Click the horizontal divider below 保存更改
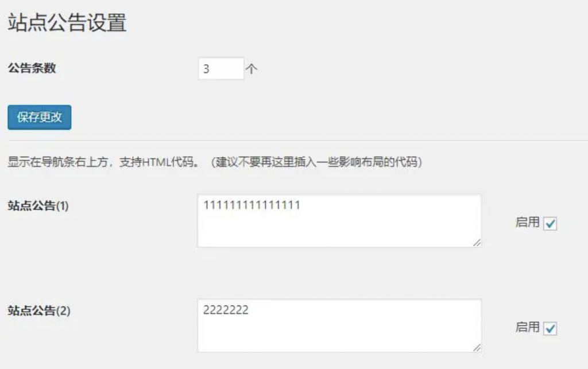This screenshot has width=588, height=369. click(298, 141)
